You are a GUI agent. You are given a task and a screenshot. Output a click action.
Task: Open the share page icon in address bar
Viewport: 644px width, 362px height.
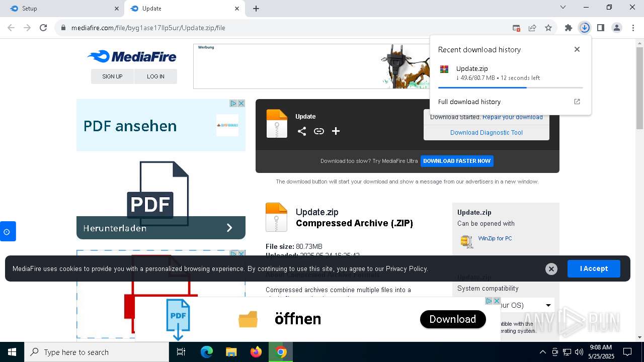click(x=532, y=28)
